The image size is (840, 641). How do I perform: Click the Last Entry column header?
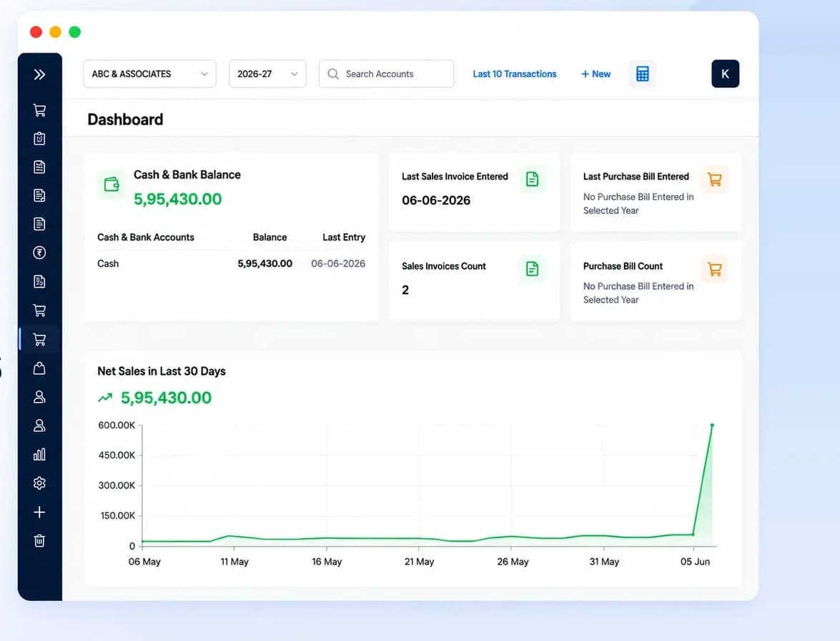(344, 238)
